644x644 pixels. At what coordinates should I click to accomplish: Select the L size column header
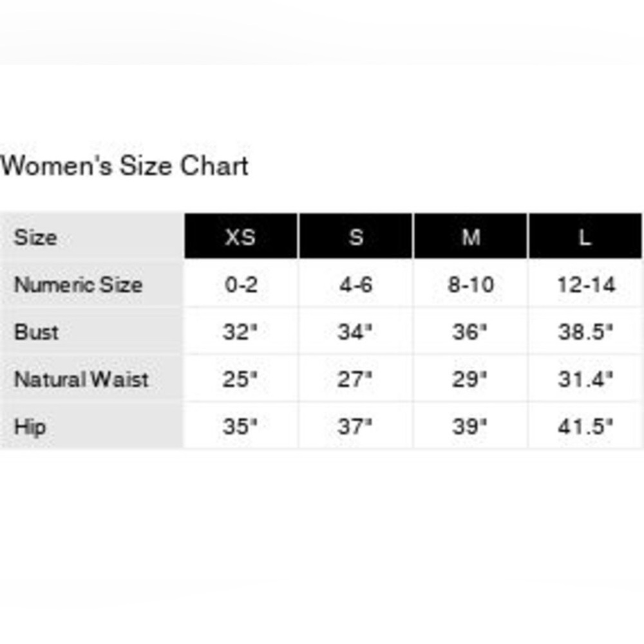[585, 237]
